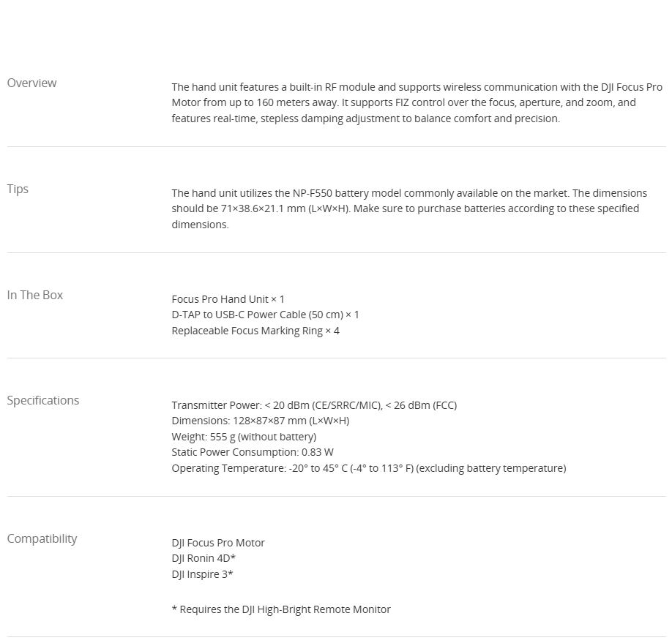This screenshot has width=672, height=643.
Task: Click the DJI Inspire 3 entry
Action: tap(202, 574)
